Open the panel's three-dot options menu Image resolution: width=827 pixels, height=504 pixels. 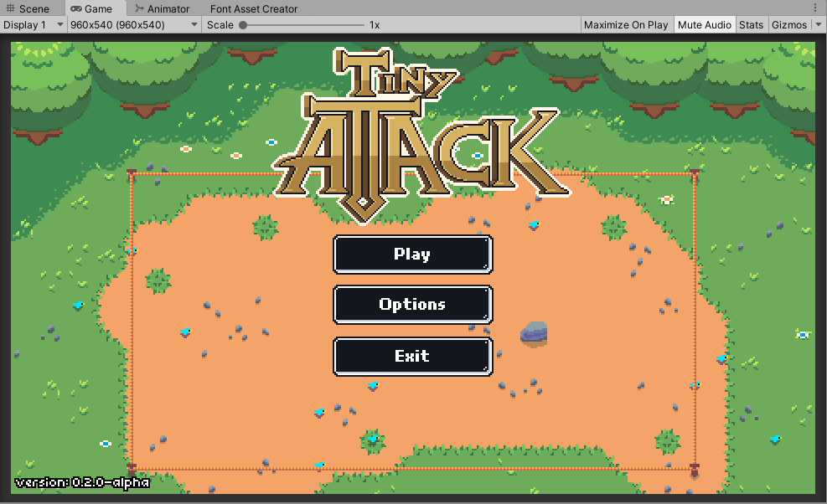coord(815,8)
